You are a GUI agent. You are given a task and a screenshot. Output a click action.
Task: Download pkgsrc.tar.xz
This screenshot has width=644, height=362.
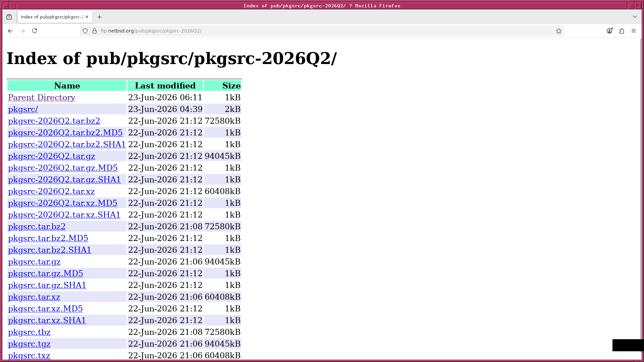pyautogui.click(x=34, y=297)
